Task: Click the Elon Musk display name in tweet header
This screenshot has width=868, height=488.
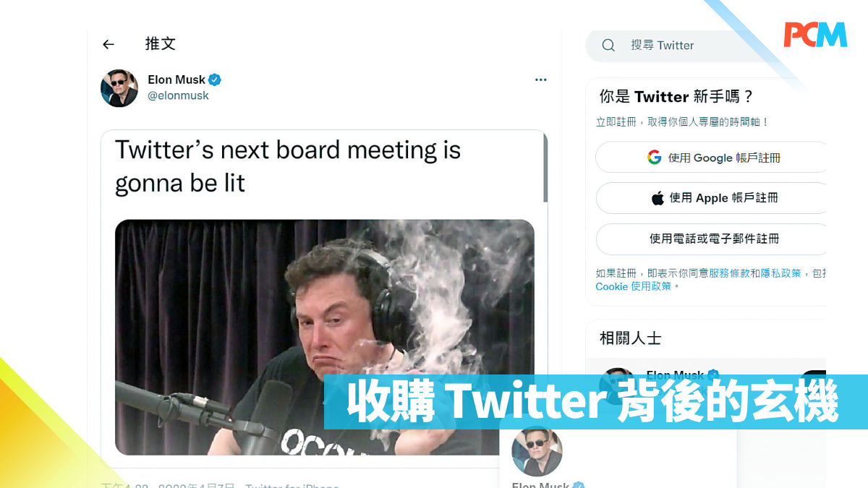Action: 176,80
